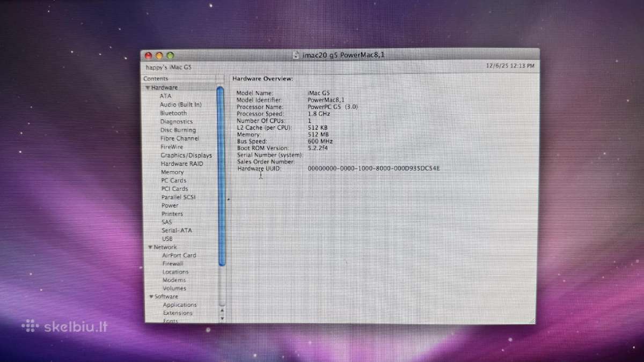Click the Hardware UUID value text
Screen dimensions: 644x362
click(374, 168)
